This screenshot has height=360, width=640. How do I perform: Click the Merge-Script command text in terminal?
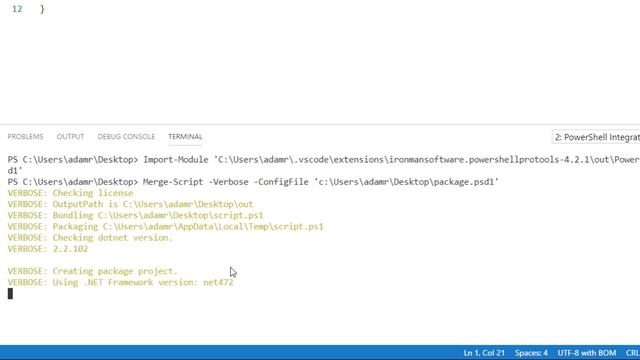click(x=173, y=182)
